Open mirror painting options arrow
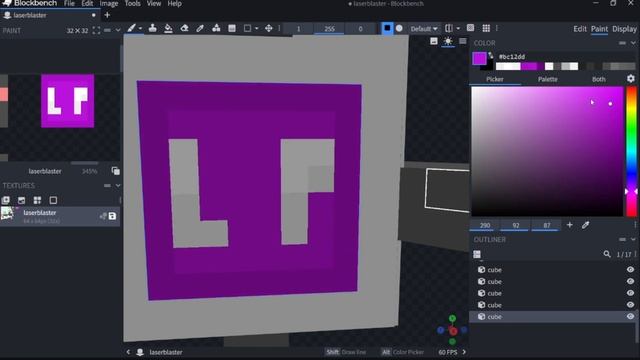The width and height of the screenshot is (640, 360). click(458, 29)
